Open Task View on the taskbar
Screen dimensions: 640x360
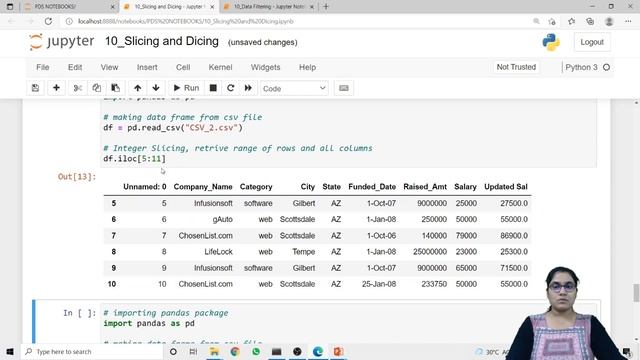(193, 351)
